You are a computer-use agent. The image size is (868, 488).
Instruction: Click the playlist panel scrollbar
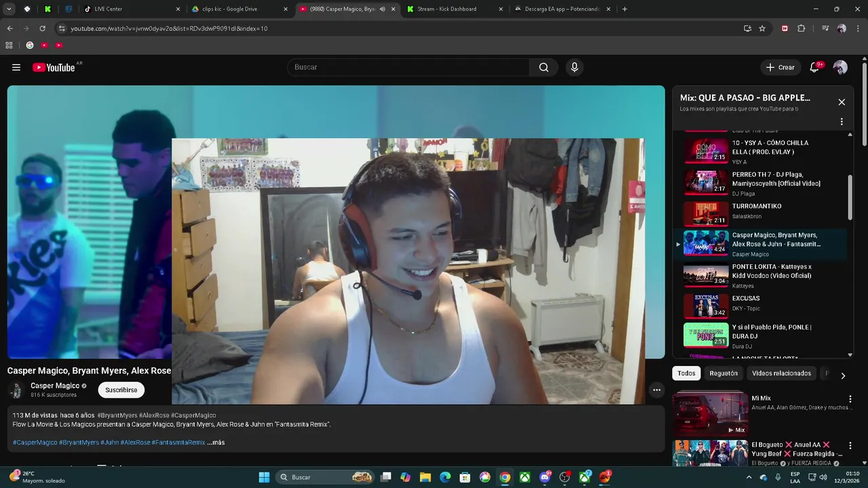[850, 197]
